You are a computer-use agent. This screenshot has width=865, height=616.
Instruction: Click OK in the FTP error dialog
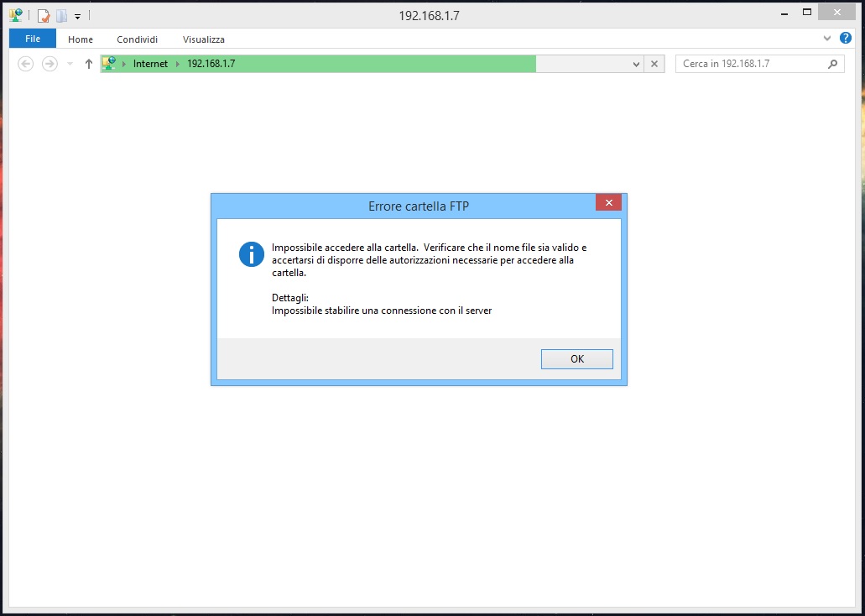pyautogui.click(x=577, y=359)
